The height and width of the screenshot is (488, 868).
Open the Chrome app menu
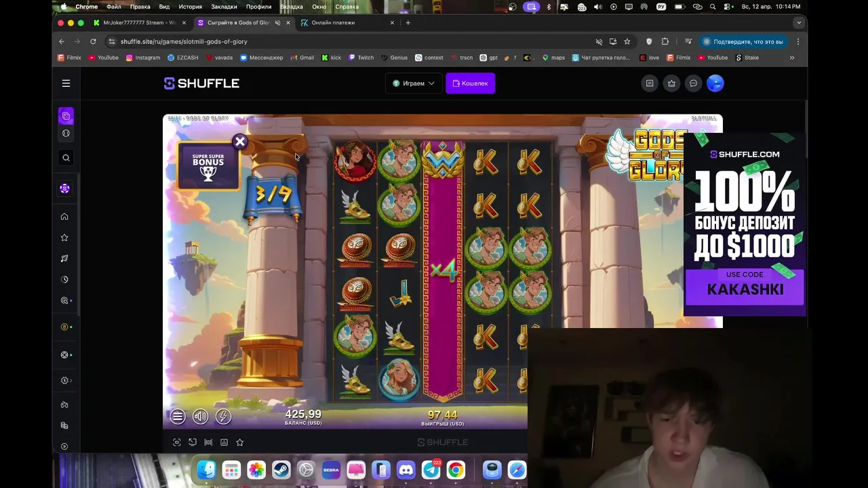coord(86,7)
